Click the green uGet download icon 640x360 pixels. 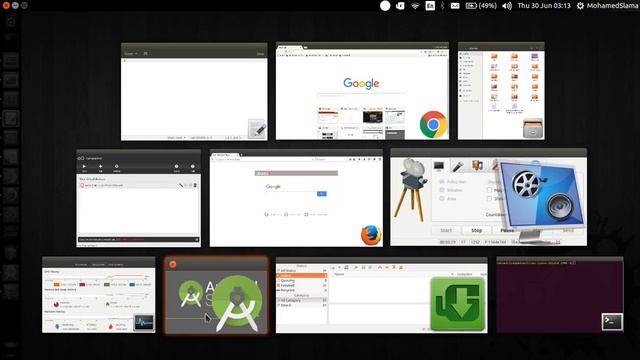pyautogui.click(x=458, y=303)
